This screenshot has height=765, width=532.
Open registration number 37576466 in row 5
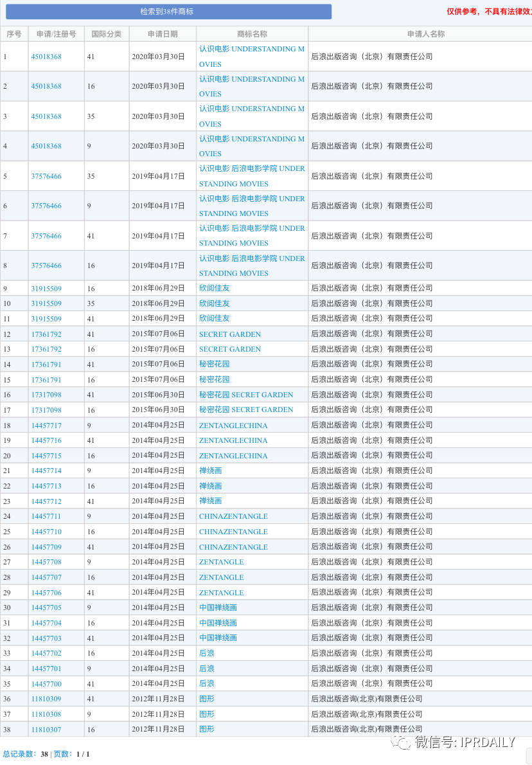pyautogui.click(x=46, y=176)
